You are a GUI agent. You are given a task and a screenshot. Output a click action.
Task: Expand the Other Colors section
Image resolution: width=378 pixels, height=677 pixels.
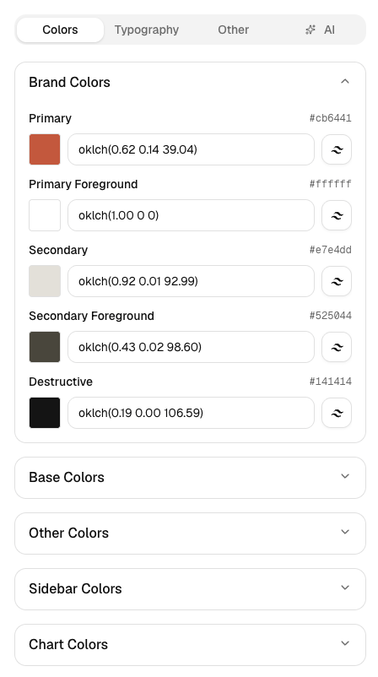[x=190, y=533]
